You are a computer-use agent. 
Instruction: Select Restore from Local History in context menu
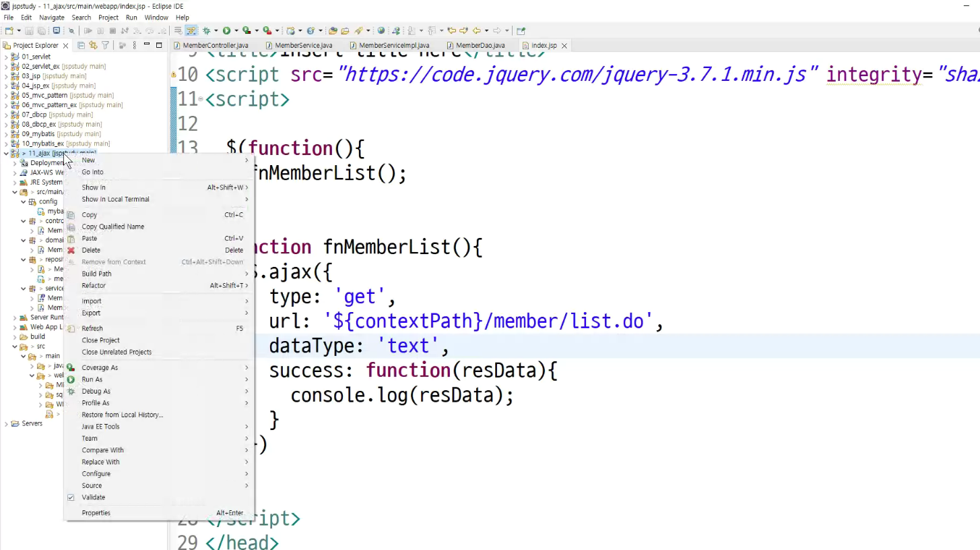coord(159,415)
